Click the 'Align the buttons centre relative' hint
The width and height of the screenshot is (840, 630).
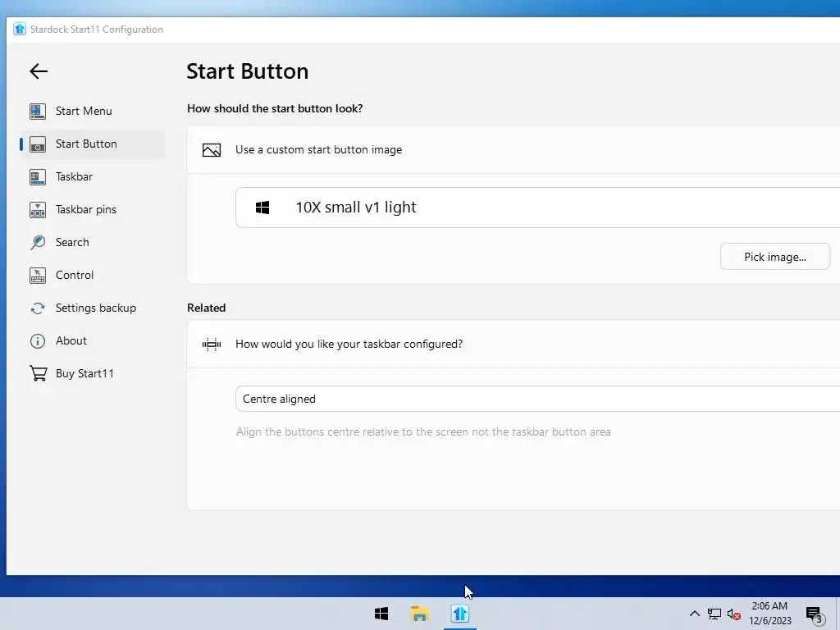(423, 431)
